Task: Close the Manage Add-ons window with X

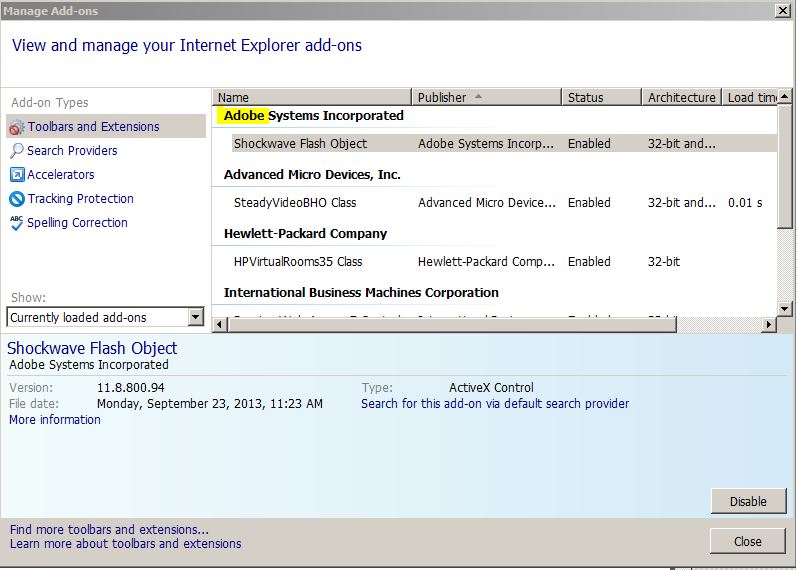Action: point(782,11)
